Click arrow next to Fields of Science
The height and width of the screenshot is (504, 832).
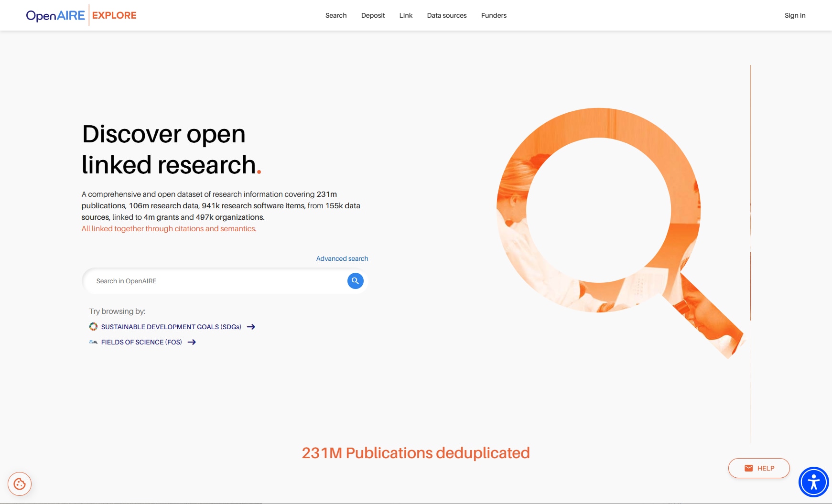pos(192,342)
